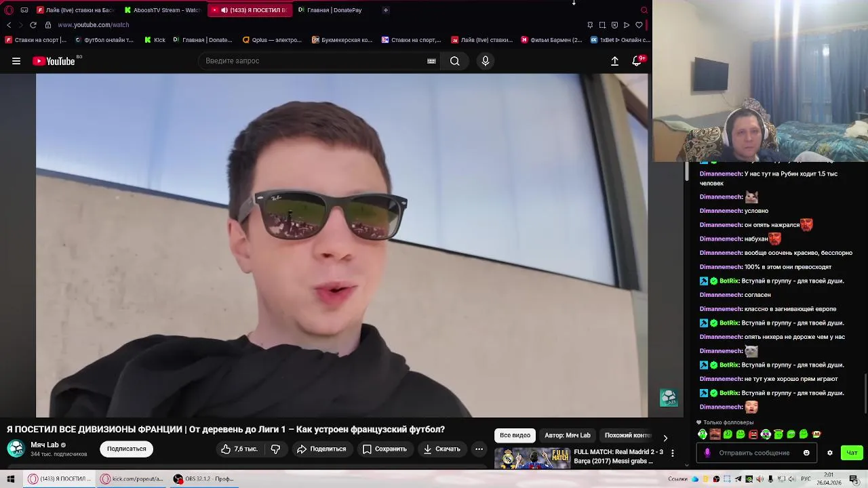Open the '1xBet Онлайн' bookmark
Image resolution: width=868 pixels, height=488 pixels.
pyautogui.click(x=620, y=40)
